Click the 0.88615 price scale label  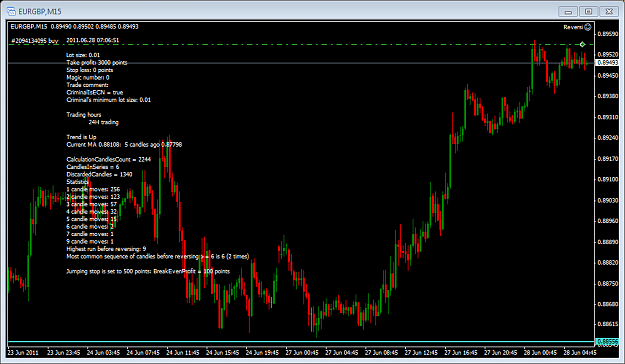click(608, 324)
